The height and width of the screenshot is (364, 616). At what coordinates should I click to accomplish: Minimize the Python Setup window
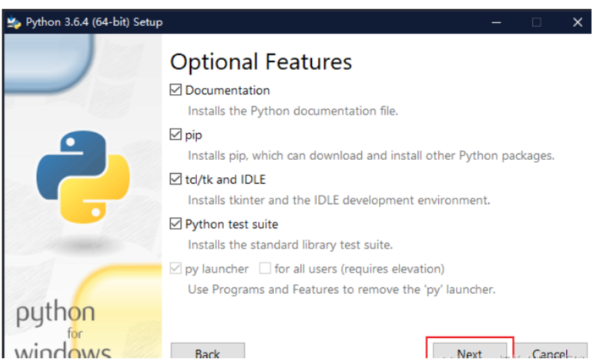point(497,22)
